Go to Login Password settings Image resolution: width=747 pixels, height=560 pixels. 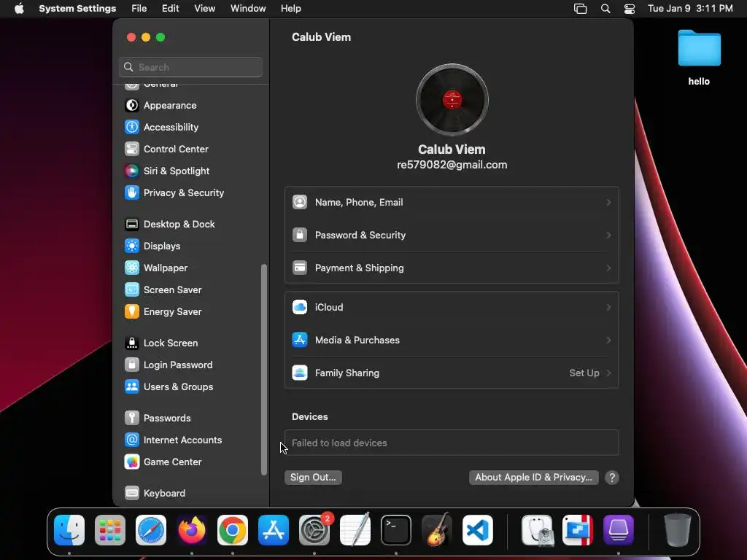click(x=190, y=365)
